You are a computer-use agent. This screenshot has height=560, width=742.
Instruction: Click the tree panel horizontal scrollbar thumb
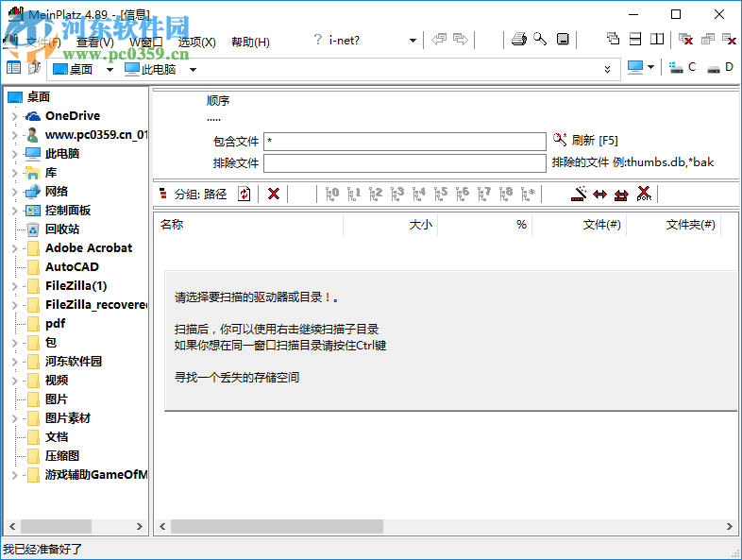pos(56,526)
